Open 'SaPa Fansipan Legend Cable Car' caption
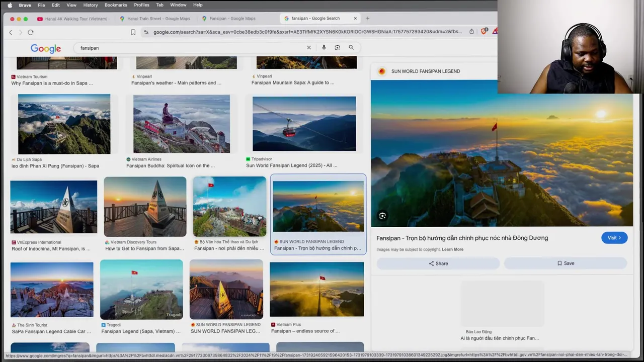This screenshot has height=362, width=644. point(51,332)
